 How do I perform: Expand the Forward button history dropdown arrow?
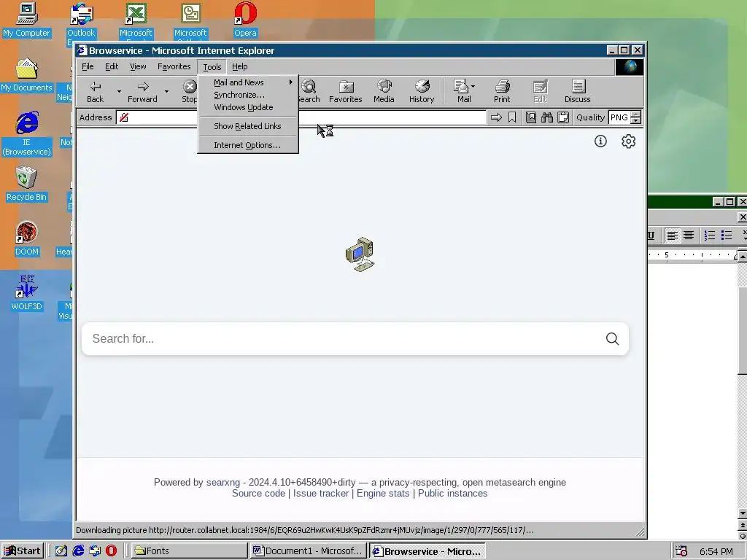[x=166, y=91]
